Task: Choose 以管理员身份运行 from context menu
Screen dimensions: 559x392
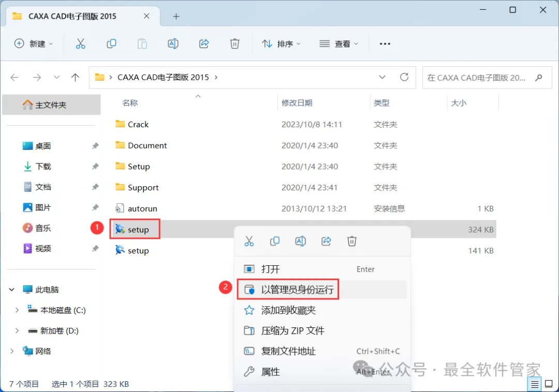Action: click(x=322, y=290)
